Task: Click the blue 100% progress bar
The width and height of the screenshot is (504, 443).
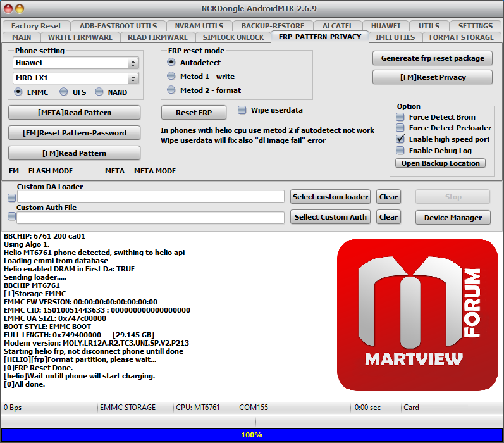Action: (252, 435)
